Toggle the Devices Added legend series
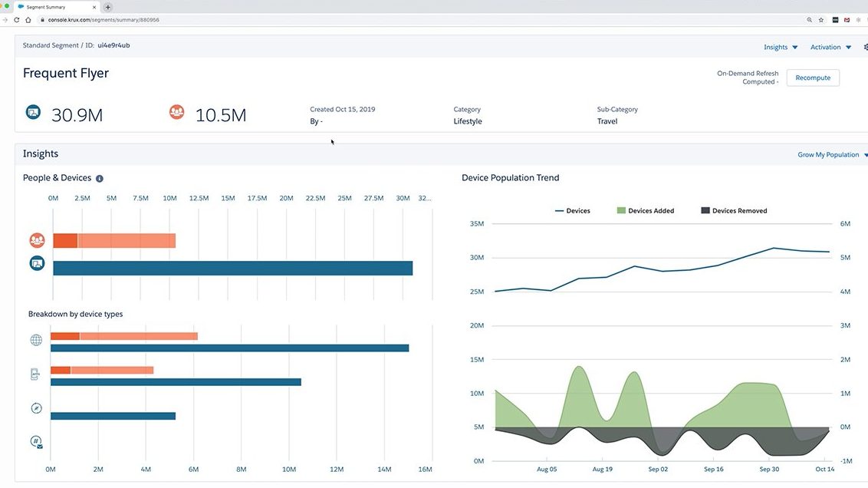Screen dimensions: 868x488 [x=646, y=211]
